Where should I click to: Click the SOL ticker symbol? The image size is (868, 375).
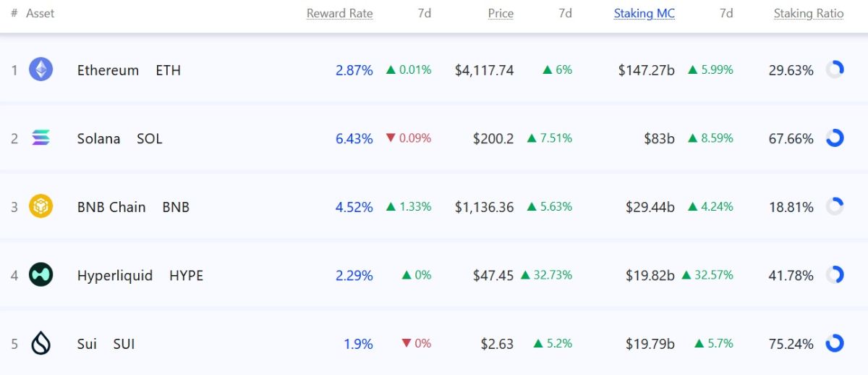[150, 138]
